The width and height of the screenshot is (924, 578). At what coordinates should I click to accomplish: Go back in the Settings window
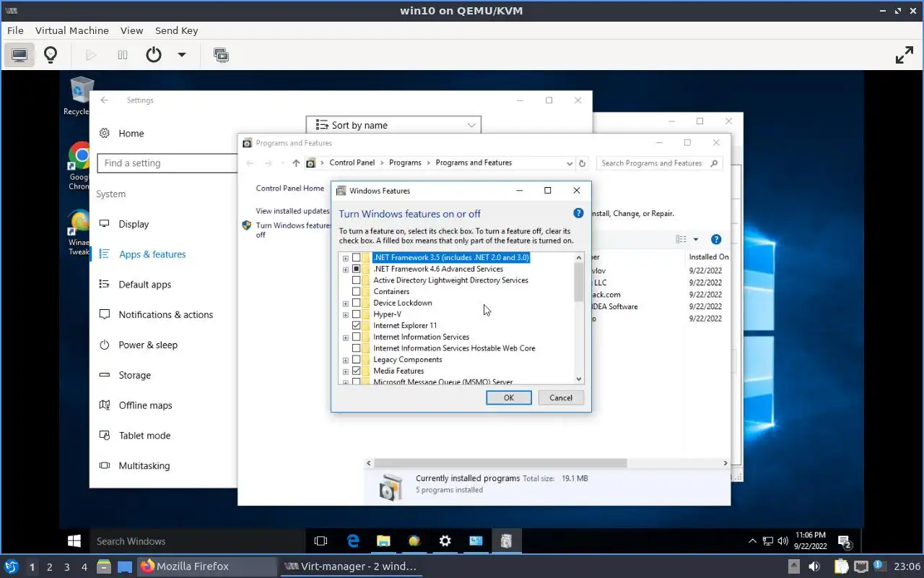[x=105, y=100]
